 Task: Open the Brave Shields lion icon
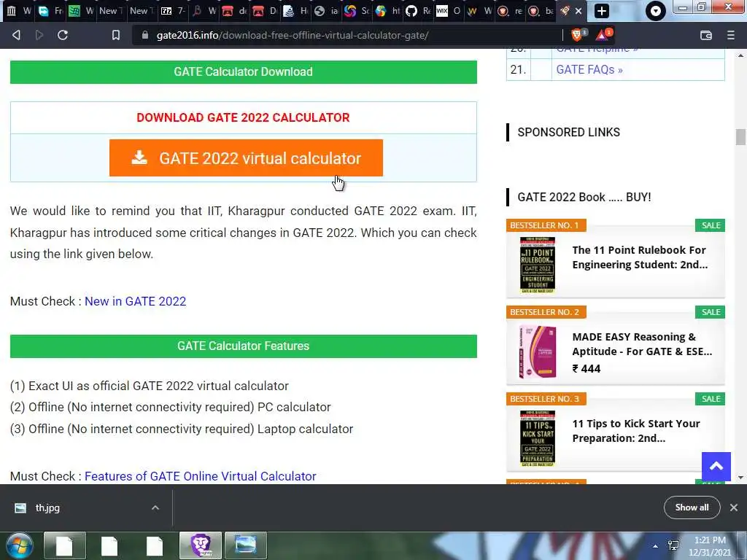tap(577, 35)
